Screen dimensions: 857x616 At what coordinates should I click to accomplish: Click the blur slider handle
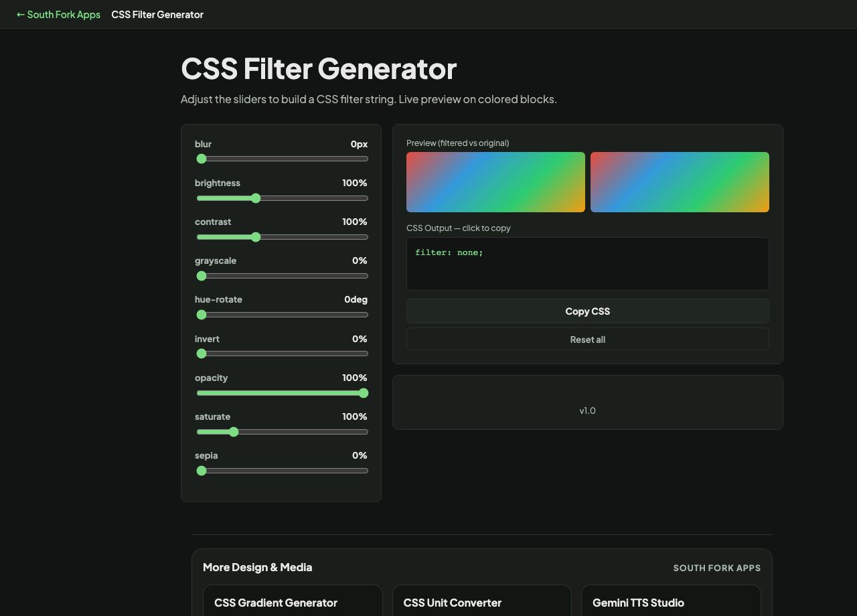[x=202, y=159]
